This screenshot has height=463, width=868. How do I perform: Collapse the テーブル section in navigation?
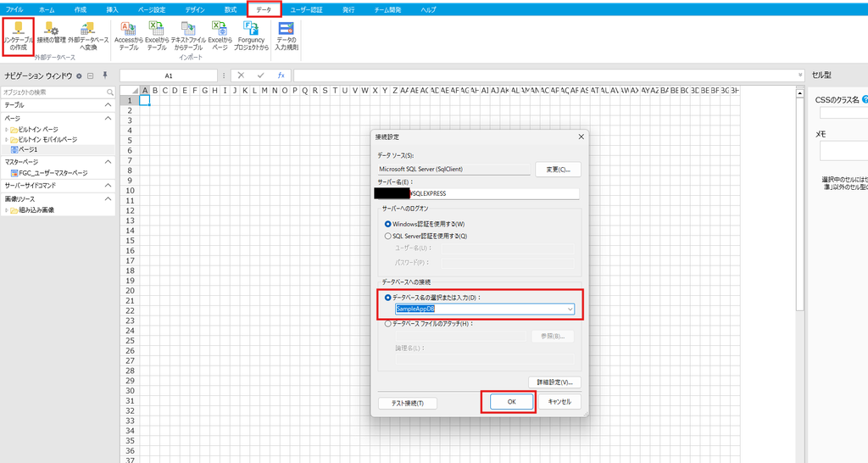tap(108, 104)
